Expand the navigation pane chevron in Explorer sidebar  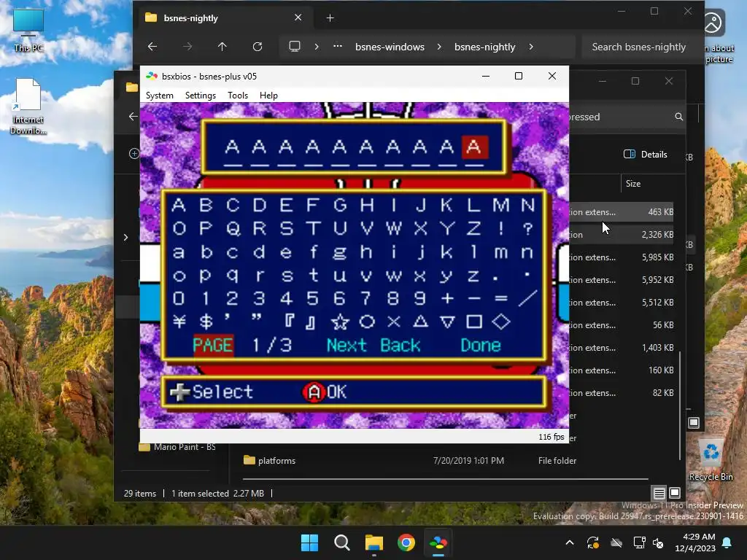(125, 237)
